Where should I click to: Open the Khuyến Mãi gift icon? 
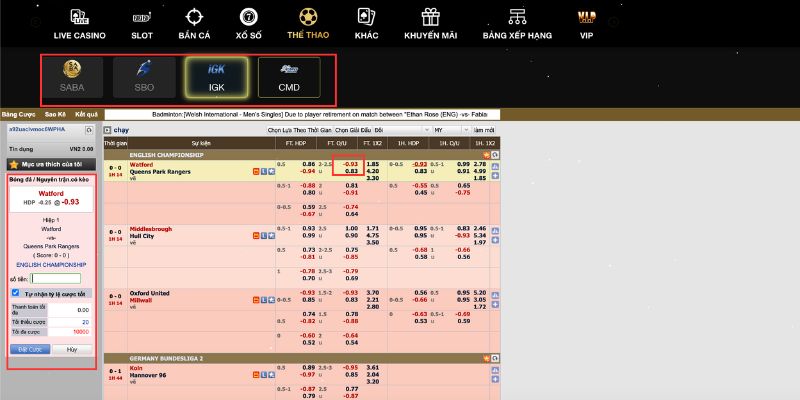pos(431,16)
